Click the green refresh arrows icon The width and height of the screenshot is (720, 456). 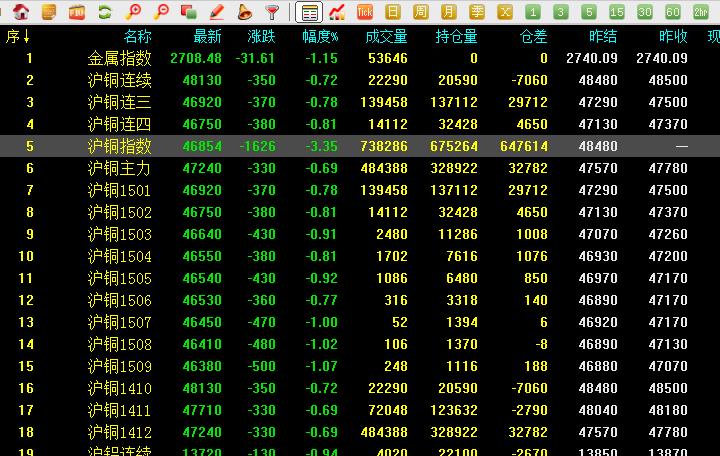tap(104, 12)
